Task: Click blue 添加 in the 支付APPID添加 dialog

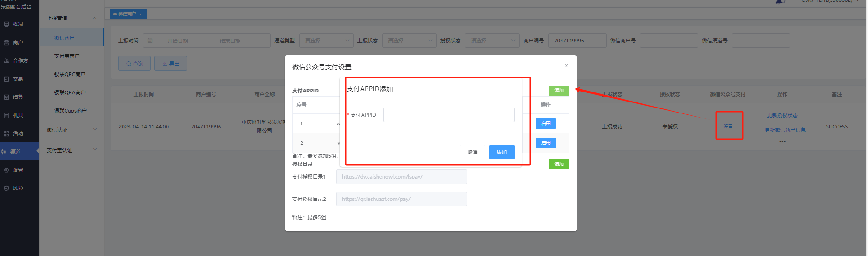Action: pos(502,152)
